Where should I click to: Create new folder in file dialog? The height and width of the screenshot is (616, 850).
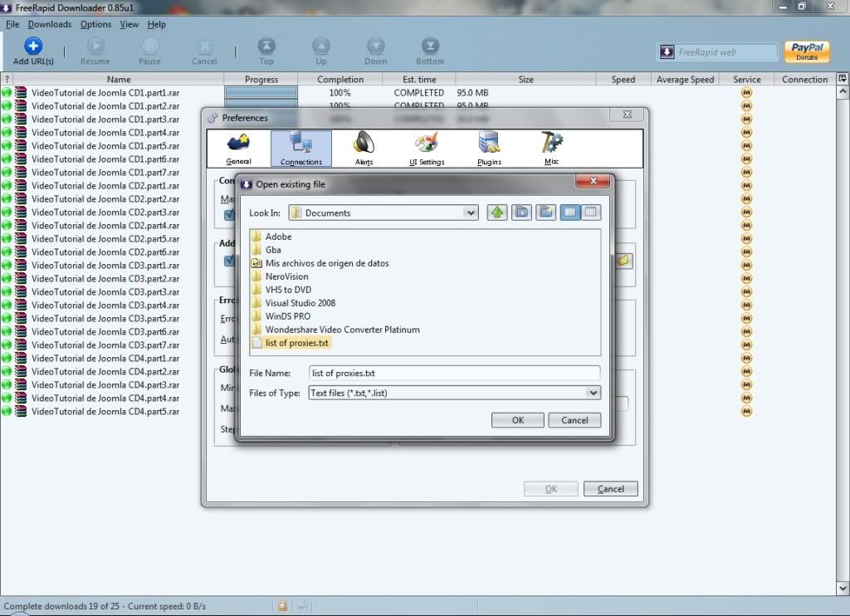[x=546, y=213]
